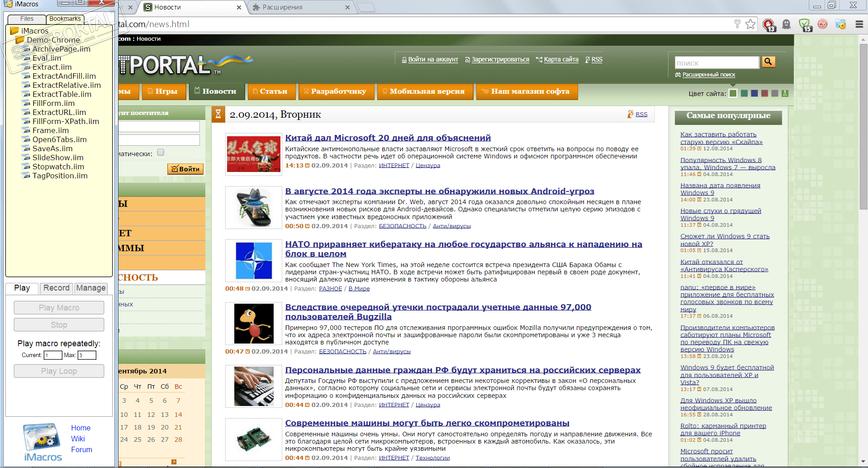The width and height of the screenshot is (868, 468).
Task: Select the ExtractTable.iim macro
Action: tap(62, 94)
